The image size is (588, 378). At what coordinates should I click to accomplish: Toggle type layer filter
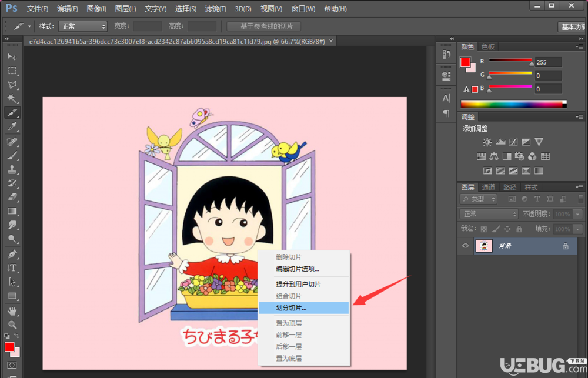(x=537, y=199)
